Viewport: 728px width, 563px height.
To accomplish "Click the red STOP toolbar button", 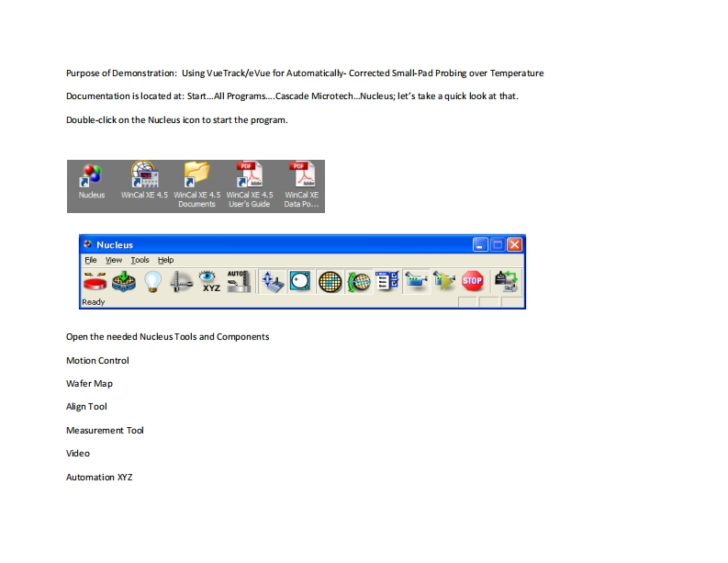I will pyautogui.click(x=472, y=282).
